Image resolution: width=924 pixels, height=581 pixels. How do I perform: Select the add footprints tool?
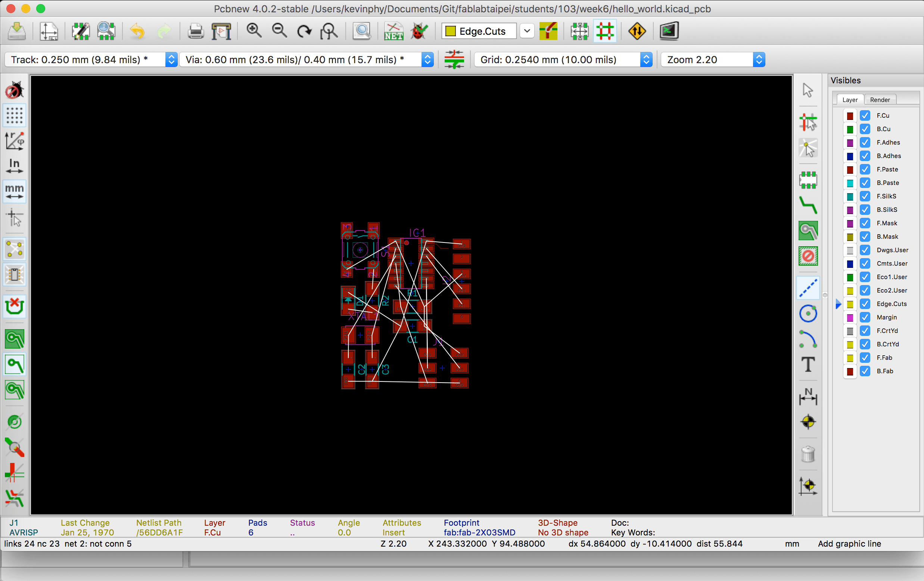pos(808,180)
